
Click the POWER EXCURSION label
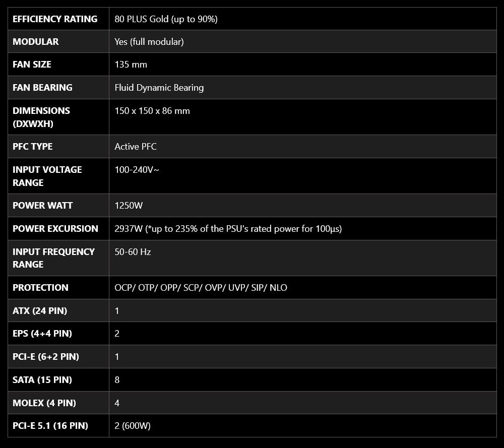(x=55, y=229)
